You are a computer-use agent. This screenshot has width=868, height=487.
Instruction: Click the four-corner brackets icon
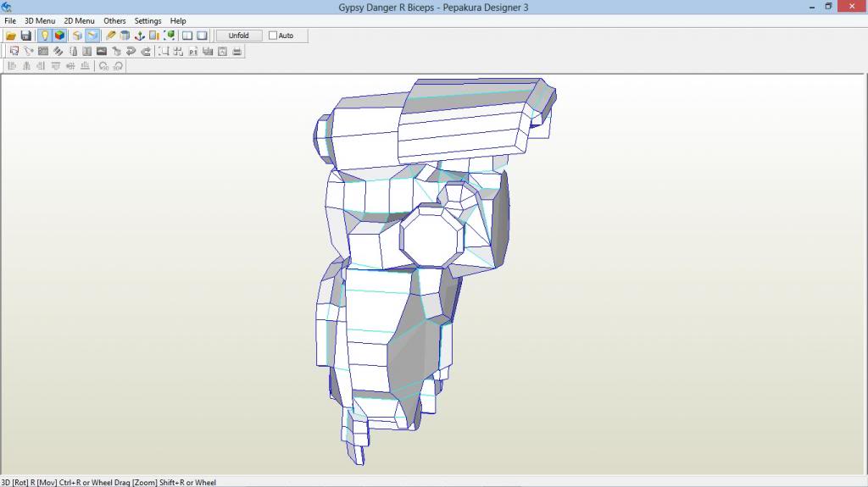tap(178, 52)
